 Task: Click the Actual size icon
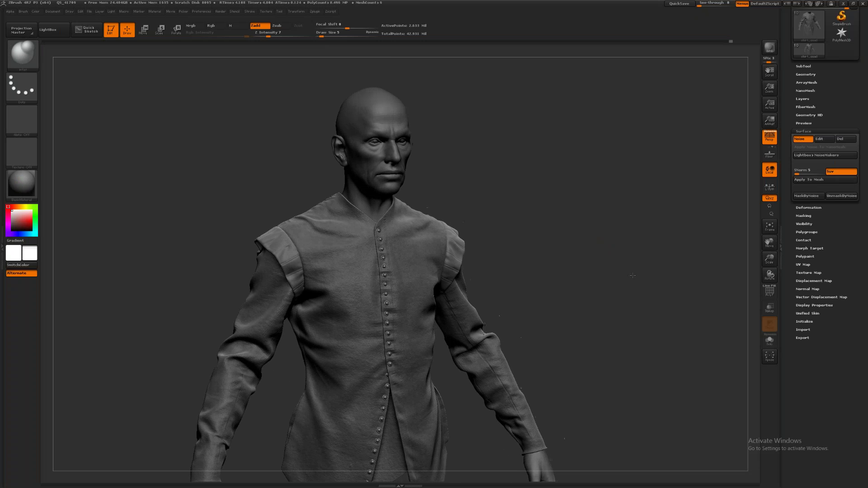pyautogui.click(x=769, y=104)
